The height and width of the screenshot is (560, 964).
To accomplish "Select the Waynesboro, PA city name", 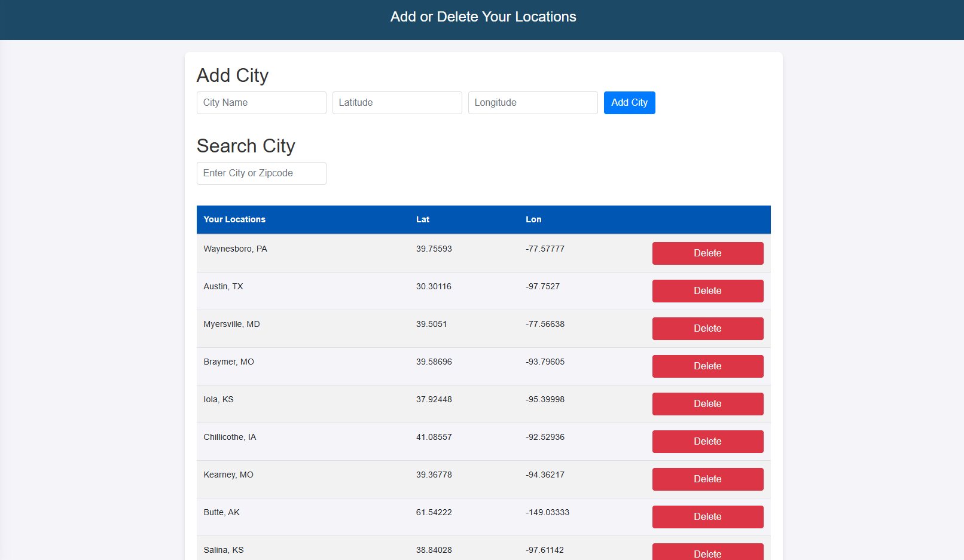I will (x=235, y=249).
